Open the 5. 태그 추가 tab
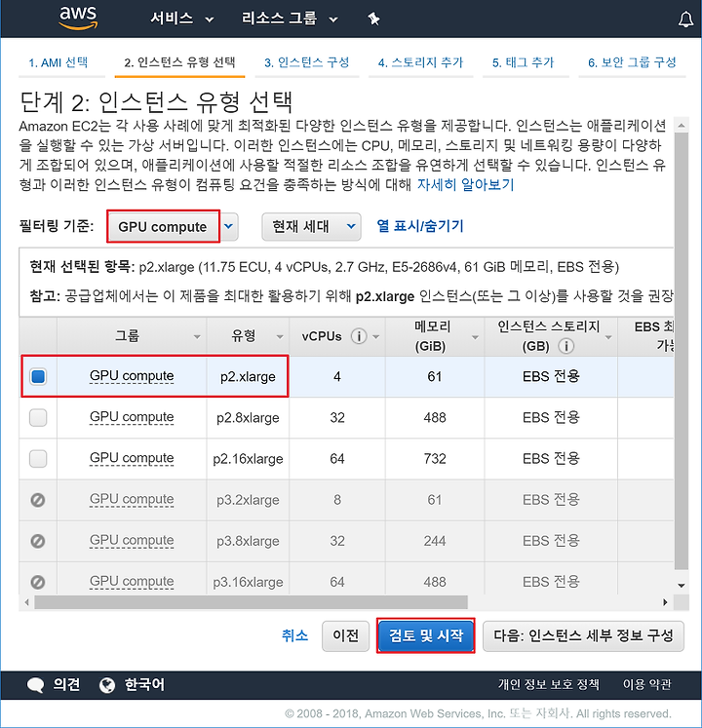Image resolution: width=702 pixels, height=728 pixels. click(x=524, y=62)
